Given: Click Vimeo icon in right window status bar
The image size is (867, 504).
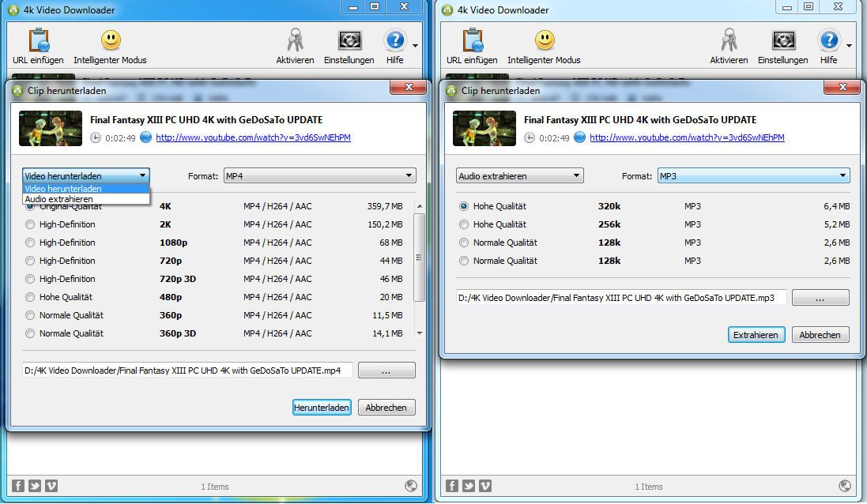Looking at the screenshot, I should pos(485,486).
